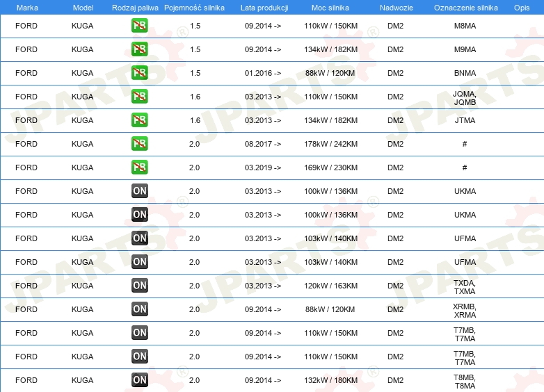This screenshot has height=392, width=544.
Task: Click 03.2013 -> in the JTMA row
Action: pos(263,120)
